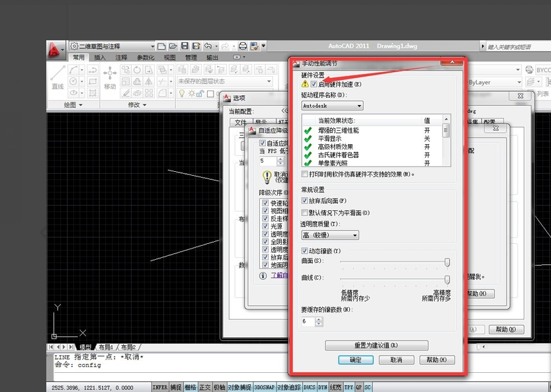The height and width of the screenshot is (392, 551).
Task: Select the Hatch tool icon
Action: tap(93, 93)
